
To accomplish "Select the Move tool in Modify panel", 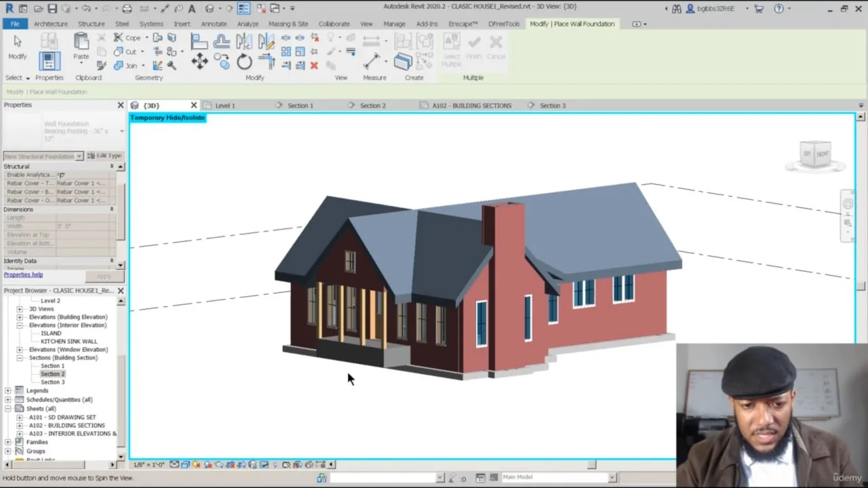I will [x=199, y=62].
